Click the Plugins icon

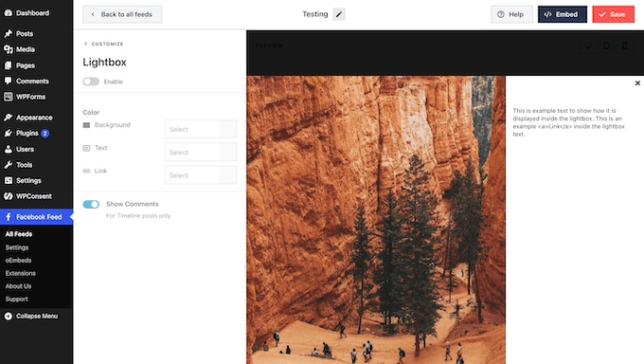pyautogui.click(x=9, y=134)
